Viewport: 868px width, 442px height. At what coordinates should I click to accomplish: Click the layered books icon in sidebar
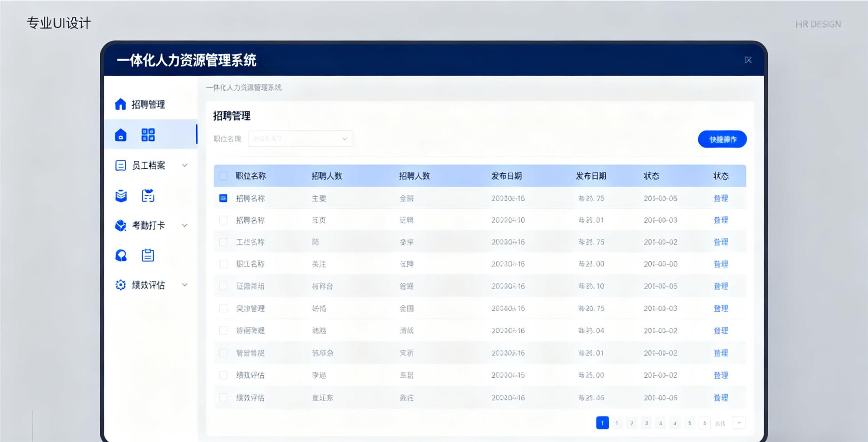(x=120, y=195)
